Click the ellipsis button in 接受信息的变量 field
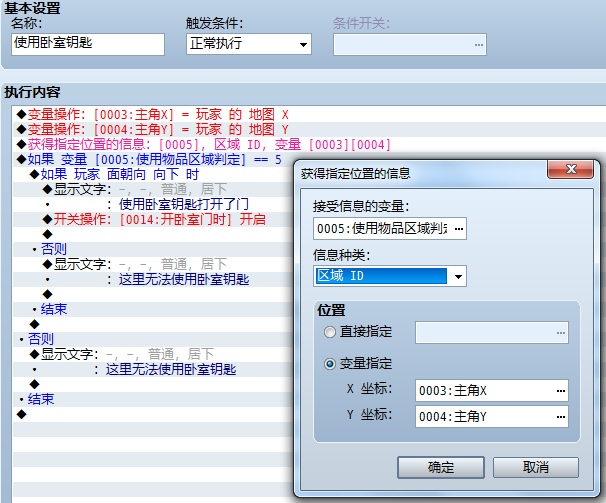Screen dimensions: 606x503 tap(459, 228)
